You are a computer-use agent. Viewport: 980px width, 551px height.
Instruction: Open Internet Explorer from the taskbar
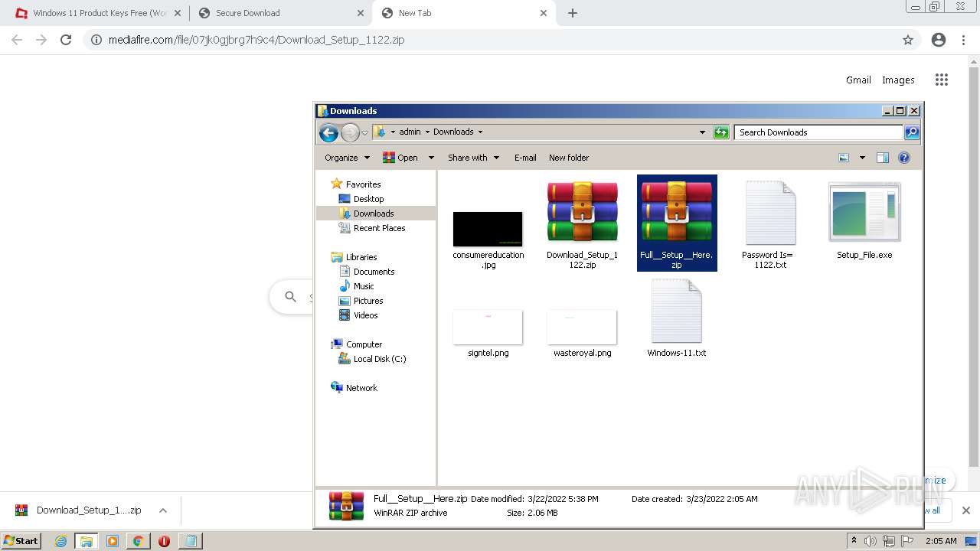(61, 541)
